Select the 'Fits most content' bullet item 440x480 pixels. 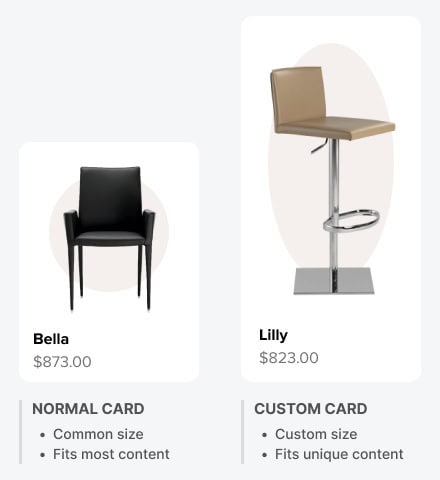pyautogui.click(x=111, y=454)
